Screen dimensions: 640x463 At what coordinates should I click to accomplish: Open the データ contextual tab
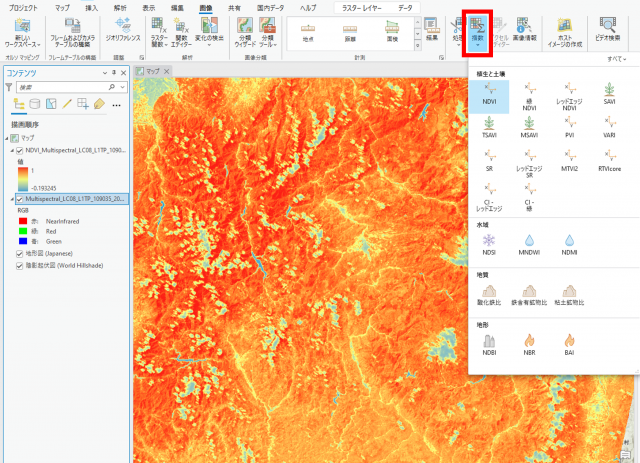(x=405, y=8)
